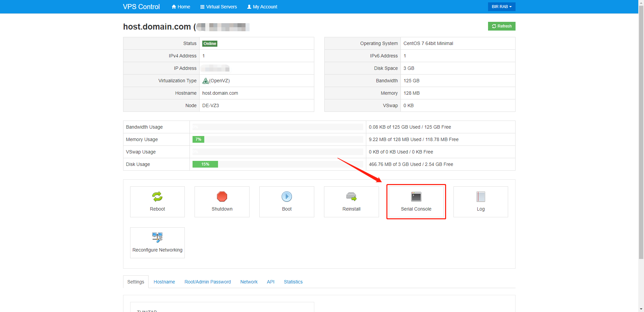This screenshot has height=312, width=644.
Task: Click the scrollbar down arrow
Action: (x=641, y=309)
